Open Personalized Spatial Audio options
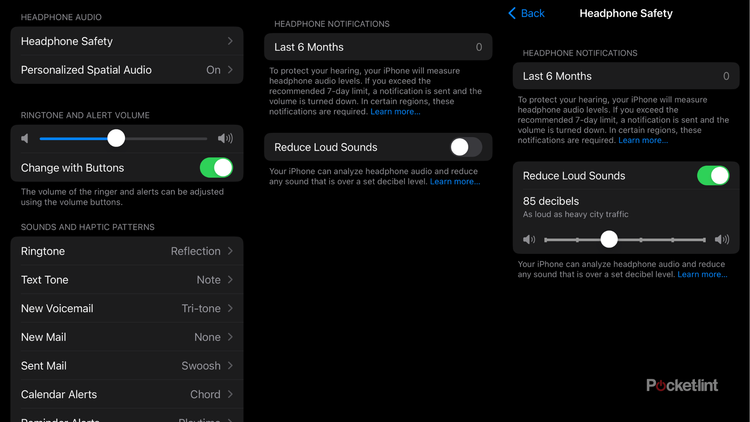 pyautogui.click(x=126, y=70)
